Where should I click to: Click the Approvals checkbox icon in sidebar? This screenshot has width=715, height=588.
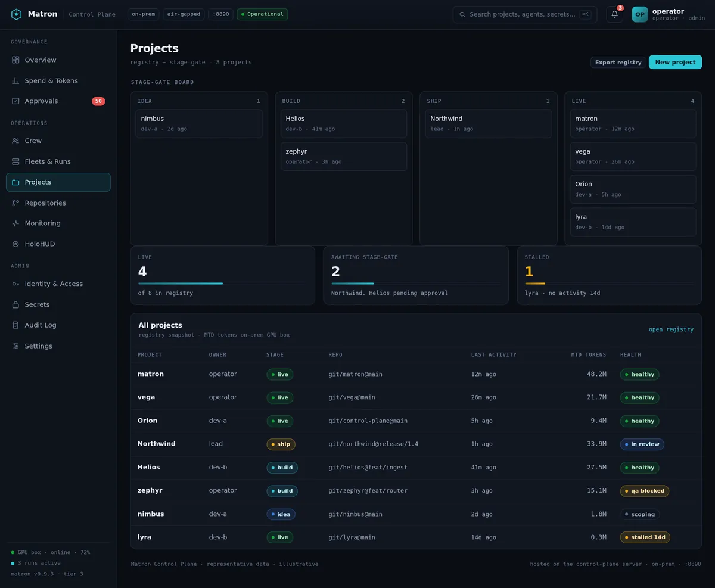tap(15, 101)
